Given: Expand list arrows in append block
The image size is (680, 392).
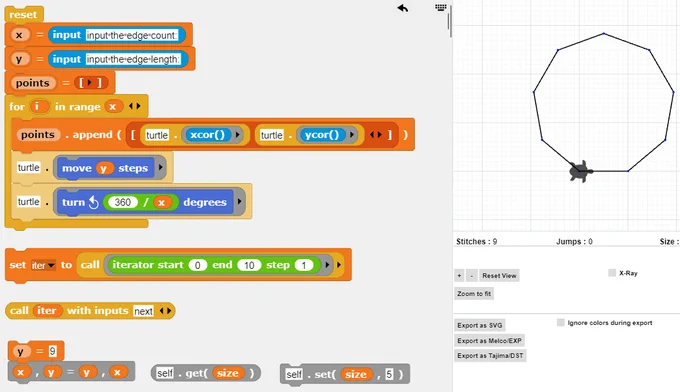Looking at the screenshot, I should click(376, 135).
